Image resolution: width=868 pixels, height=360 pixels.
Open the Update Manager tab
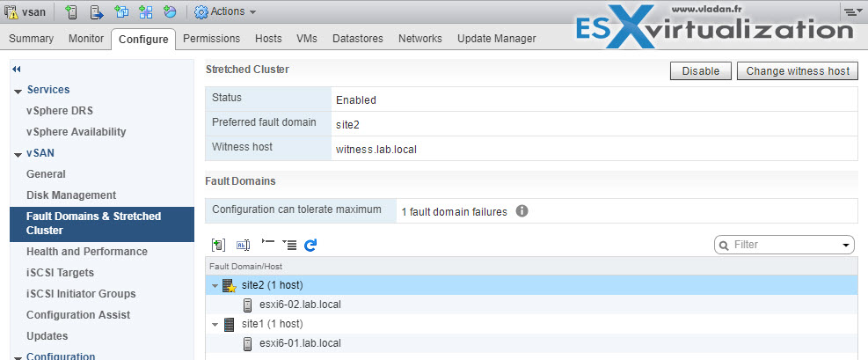(497, 39)
